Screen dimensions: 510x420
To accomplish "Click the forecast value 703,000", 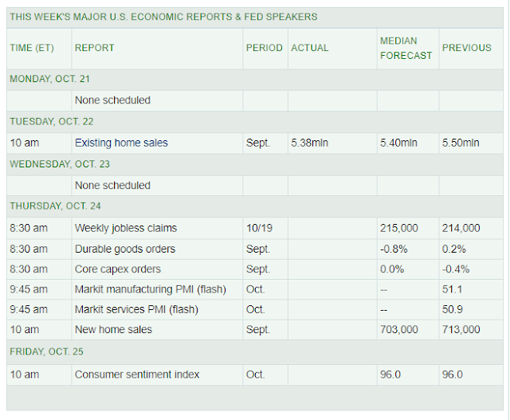I will (x=398, y=330).
